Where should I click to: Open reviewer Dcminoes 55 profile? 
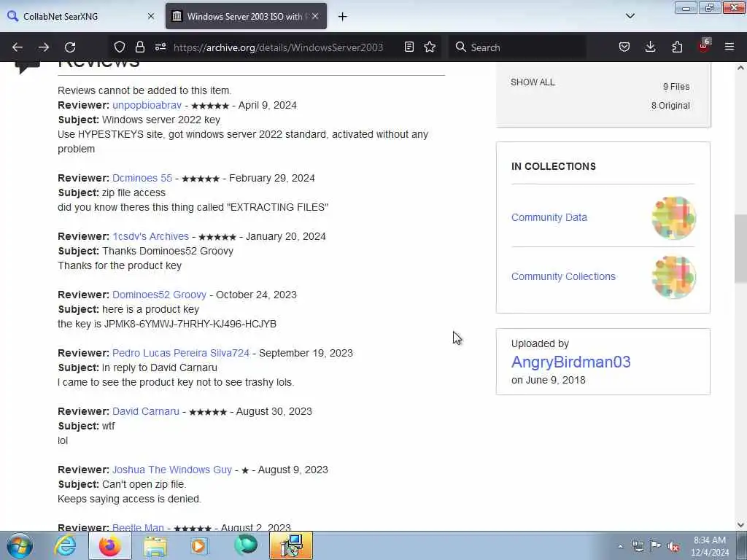142,178
